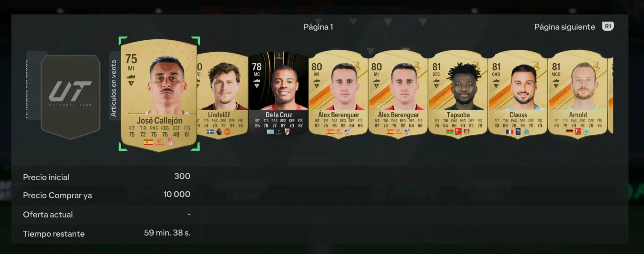Click the boot chemistry icon on Callejón card
This screenshot has width=644, height=254.
click(x=131, y=77)
